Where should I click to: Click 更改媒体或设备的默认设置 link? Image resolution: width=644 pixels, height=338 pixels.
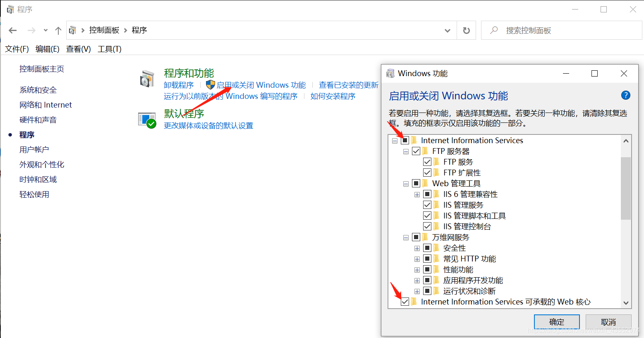pos(208,125)
